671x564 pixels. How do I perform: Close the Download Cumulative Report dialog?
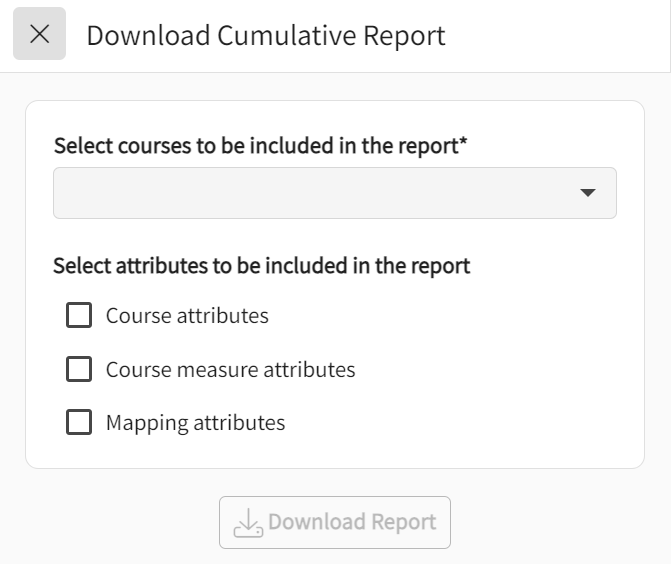[x=39, y=34]
